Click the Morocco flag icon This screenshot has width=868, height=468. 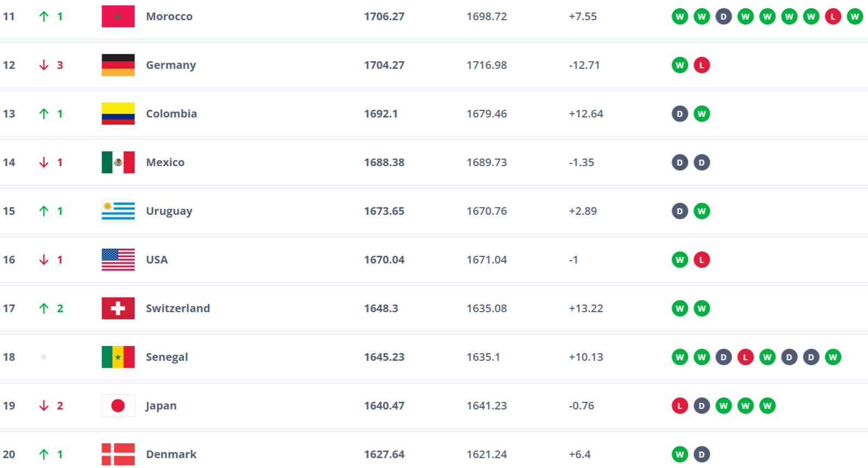click(x=118, y=16)
